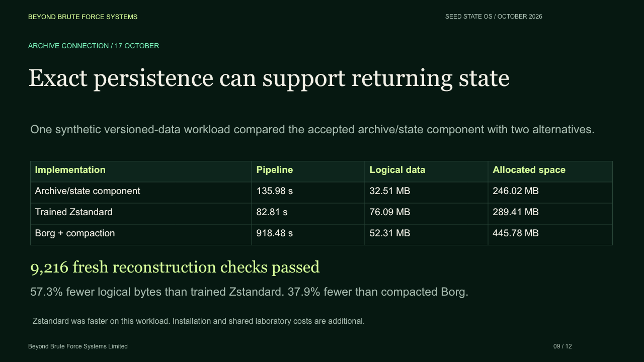Click the "918.48 s" pipeline value

tap(308, 235)
